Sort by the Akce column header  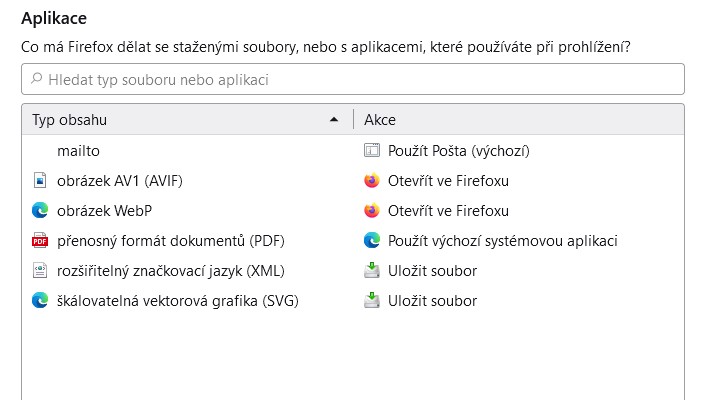[x=519, y=120]
